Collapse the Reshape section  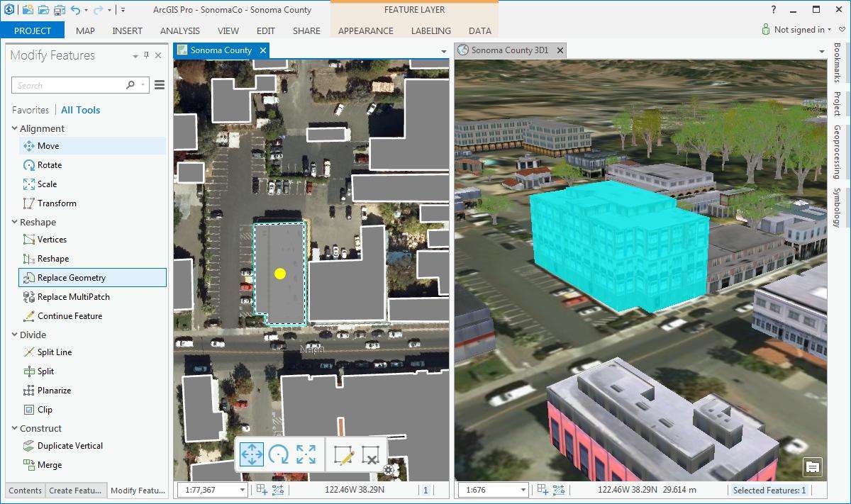click(15, 222)
